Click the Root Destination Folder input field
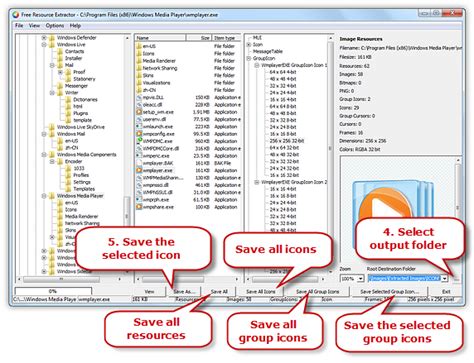 [x=405, y=278]
